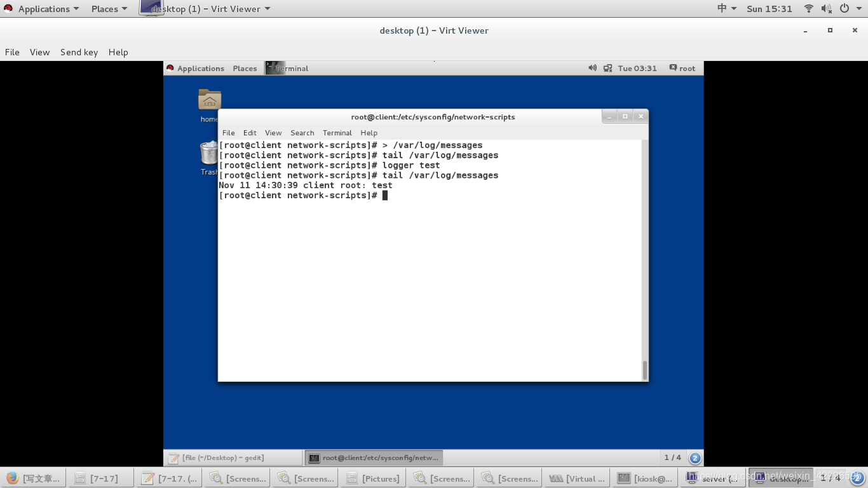This screenshot has height=488, width=868.
Task: Click the guest panel volume speaker icon
Action: (592, 68)
